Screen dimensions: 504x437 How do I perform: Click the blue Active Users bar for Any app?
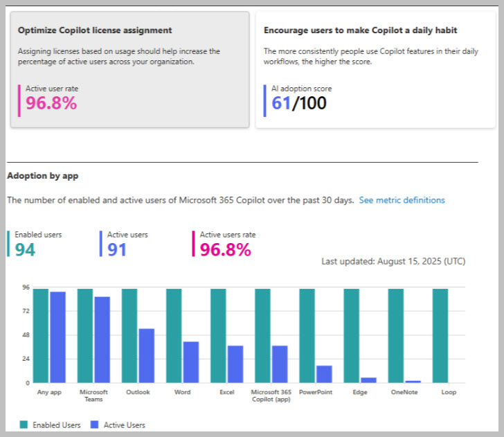(x=57, y=337)
